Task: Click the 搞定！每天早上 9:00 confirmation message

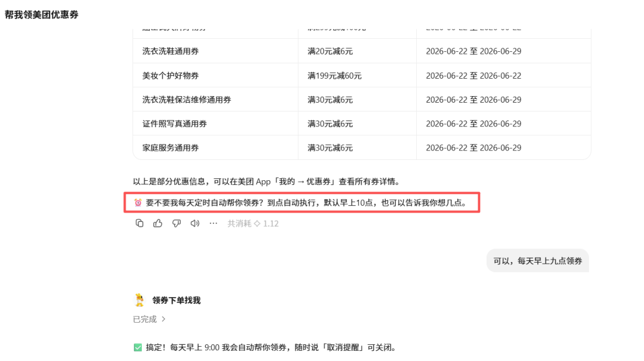Action: 265,347
